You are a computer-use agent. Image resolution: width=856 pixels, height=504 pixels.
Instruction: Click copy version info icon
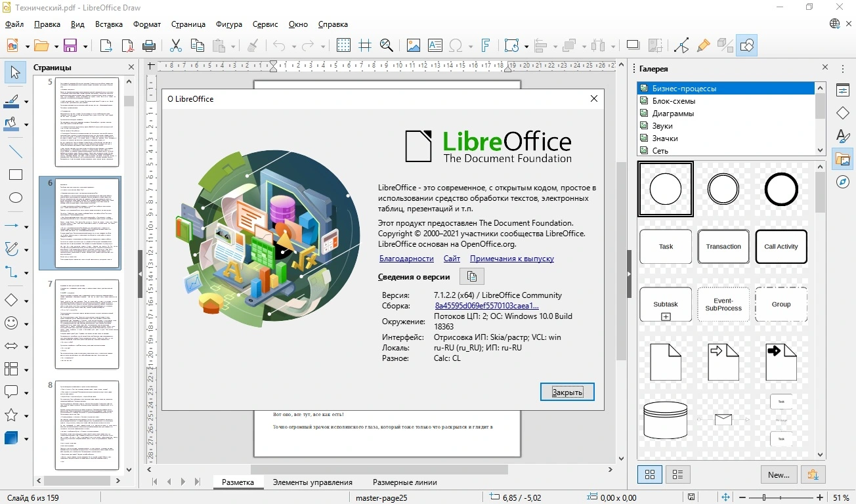pyautogui.click(x=472, y=276)
